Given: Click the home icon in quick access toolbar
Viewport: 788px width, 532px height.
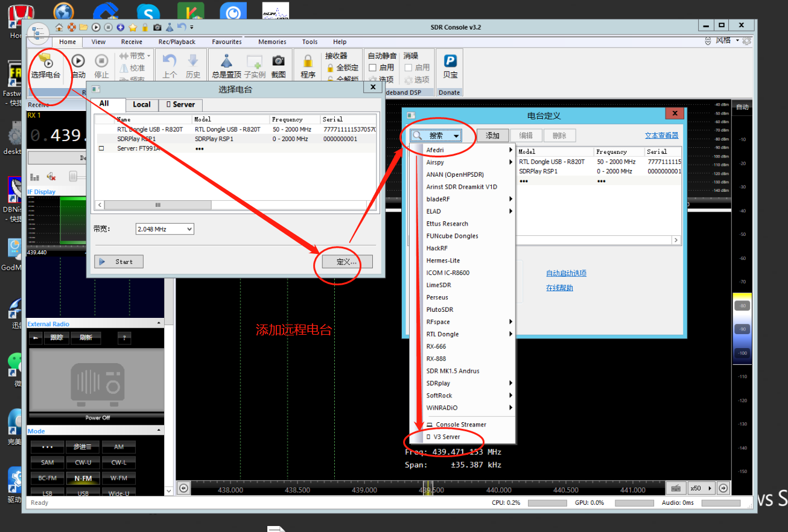Looking at the screenshot, I should (x=59, y=27).
